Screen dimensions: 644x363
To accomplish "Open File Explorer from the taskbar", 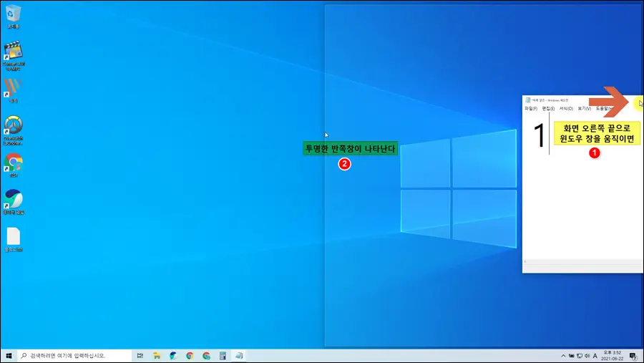I will 157,356.
